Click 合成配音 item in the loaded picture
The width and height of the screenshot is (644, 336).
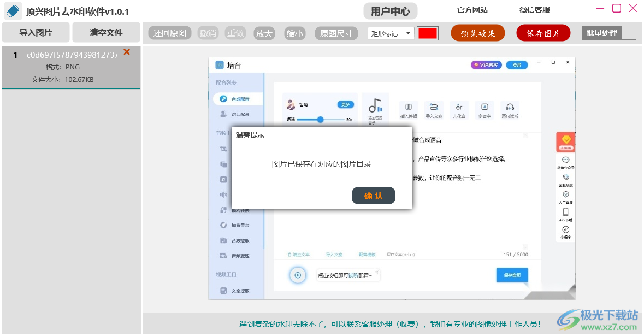pyautogui.click(x=238, y=99)
